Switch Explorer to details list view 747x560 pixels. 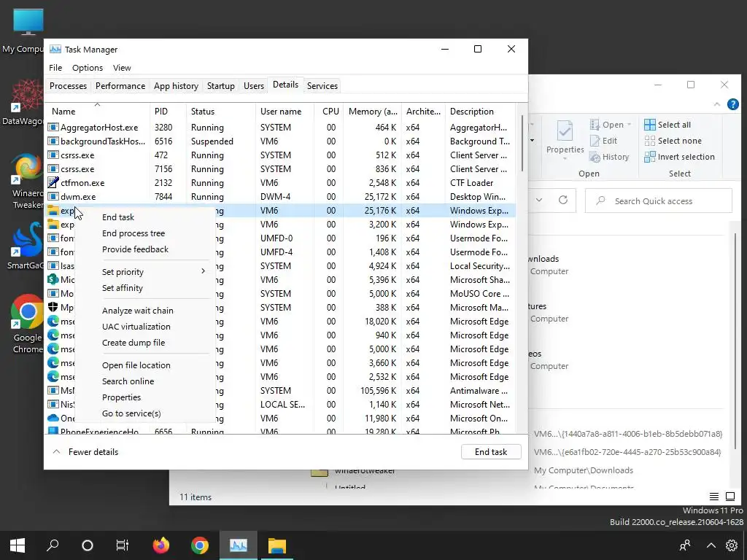[x=713, y=497]
